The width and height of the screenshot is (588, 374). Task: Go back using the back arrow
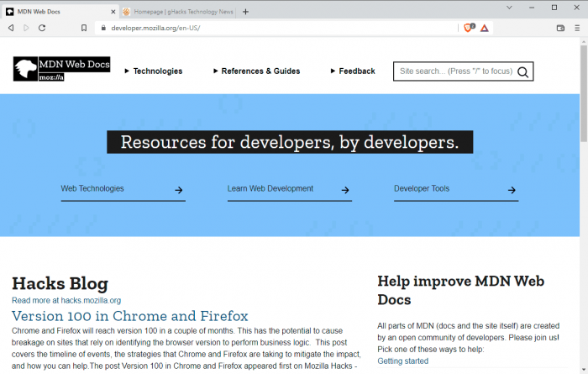click(x=11, y=28)
